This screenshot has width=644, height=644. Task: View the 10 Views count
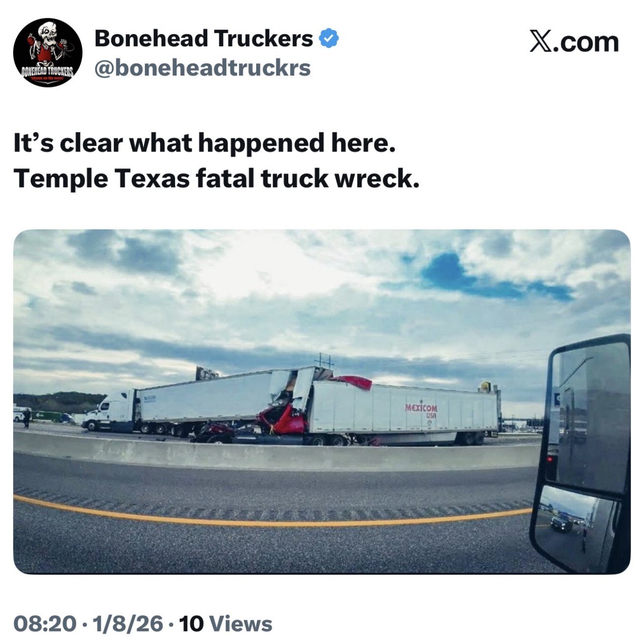226,624
